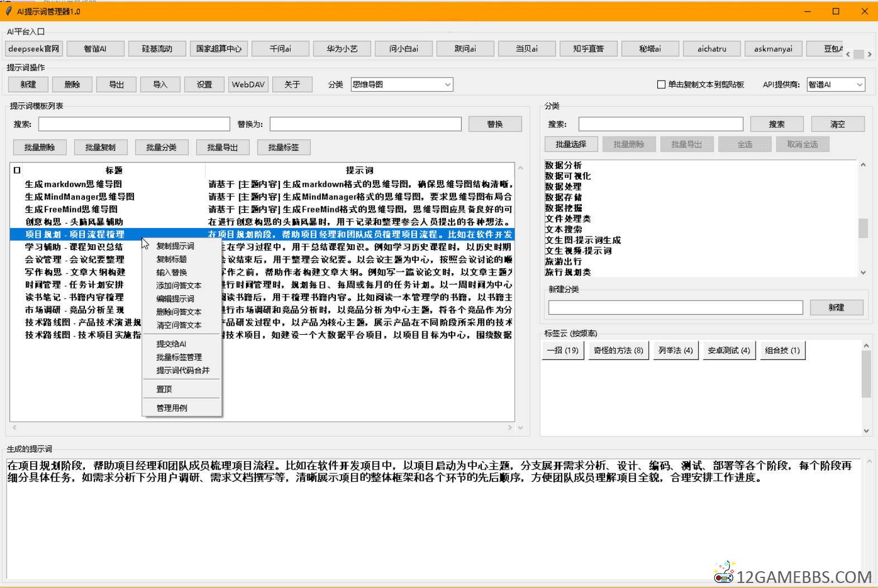Image resolution: width=878 pixels, height=588 pixels.
Task: Launch the 千问ai platform
Action: [x=280, y=49]
